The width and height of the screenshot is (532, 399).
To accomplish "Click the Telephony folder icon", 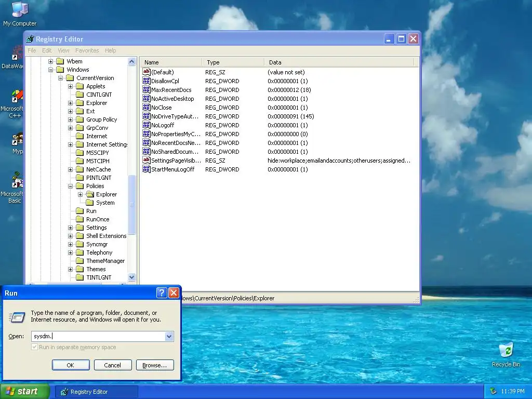I will [79, 252].
